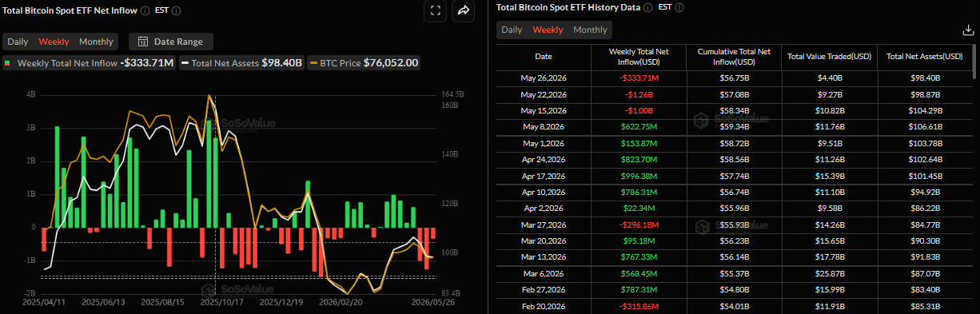
Task: Select Monthly tab in history data panel
Action: coord(590,30)
